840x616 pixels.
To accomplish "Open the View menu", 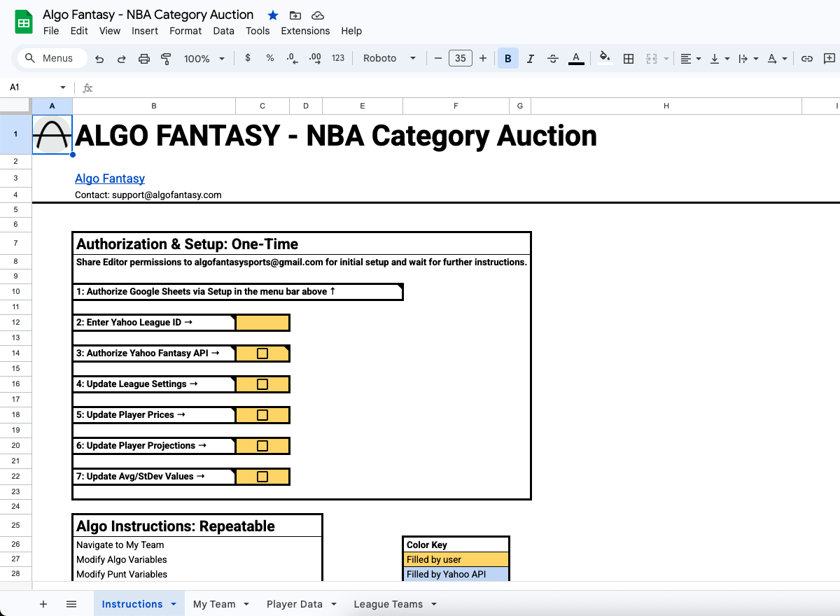I will click(110, 31).
